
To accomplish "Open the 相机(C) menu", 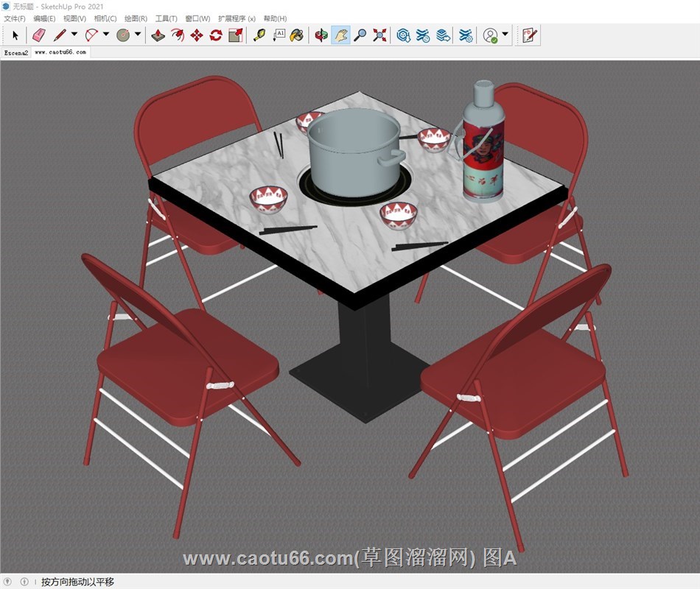I will 105,18.
